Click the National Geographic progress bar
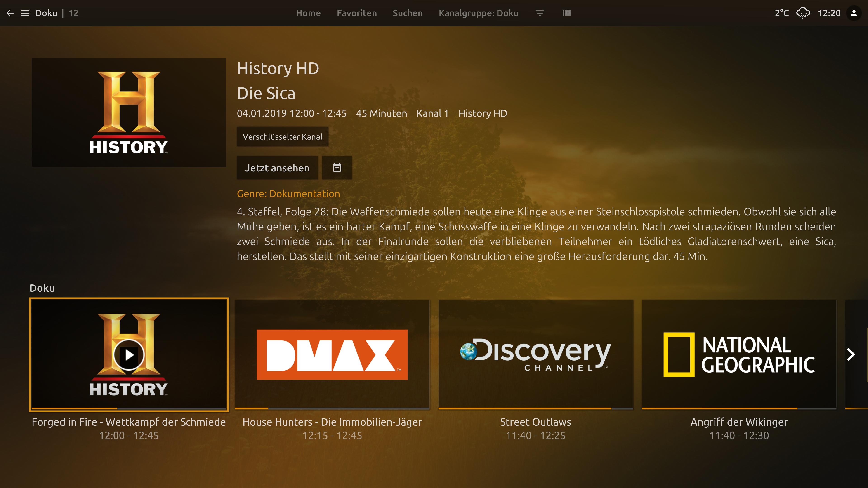The width and height of the screenshot is (868, 488). pyautogui.click(x=739, y=408)
